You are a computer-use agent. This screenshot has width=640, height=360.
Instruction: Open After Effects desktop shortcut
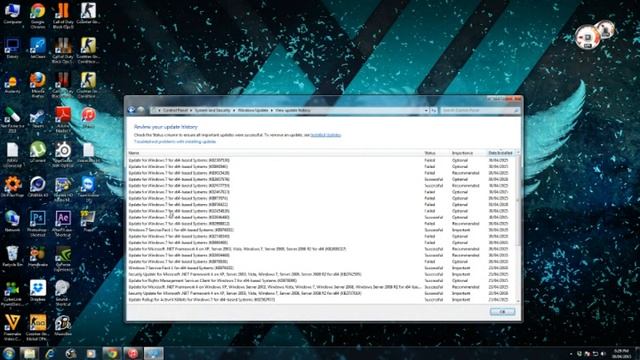pos(63,223)
